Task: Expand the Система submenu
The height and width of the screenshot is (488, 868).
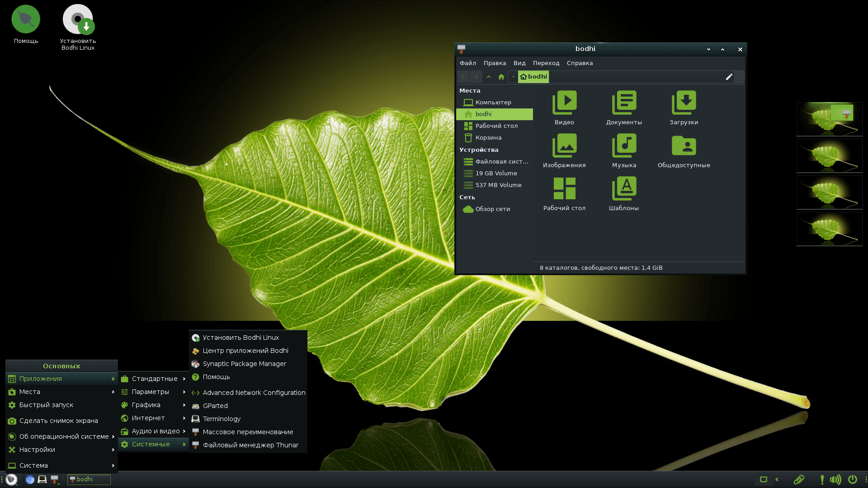Action: [61, 465]
